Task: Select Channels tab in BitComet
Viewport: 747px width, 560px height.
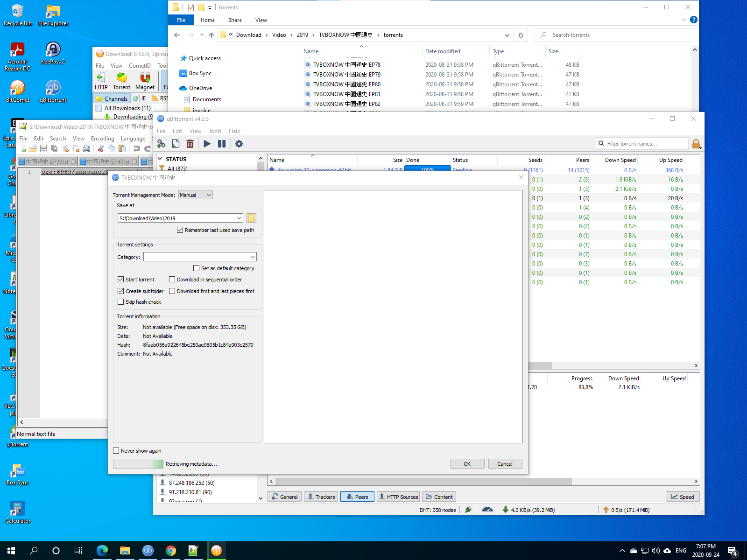Action: [111, 98]
